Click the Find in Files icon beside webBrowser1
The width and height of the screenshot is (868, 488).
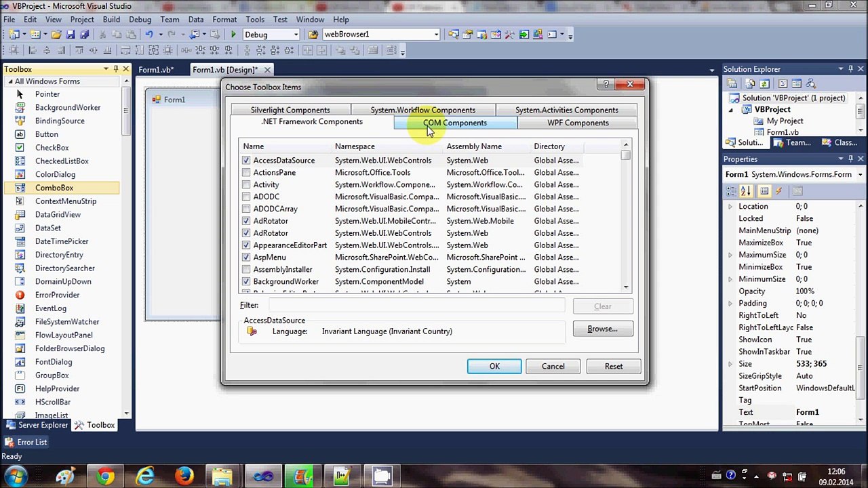[313, 35]
